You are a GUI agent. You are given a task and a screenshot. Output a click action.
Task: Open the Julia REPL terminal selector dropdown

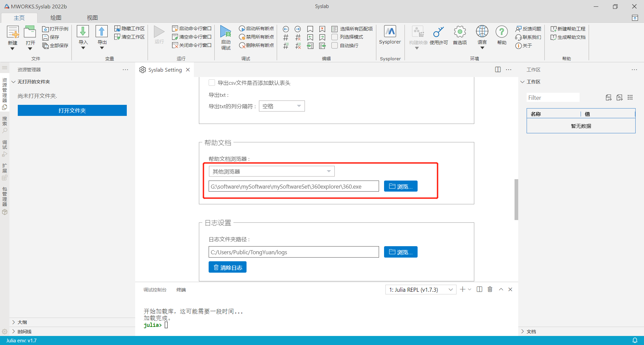pos(421,290)
